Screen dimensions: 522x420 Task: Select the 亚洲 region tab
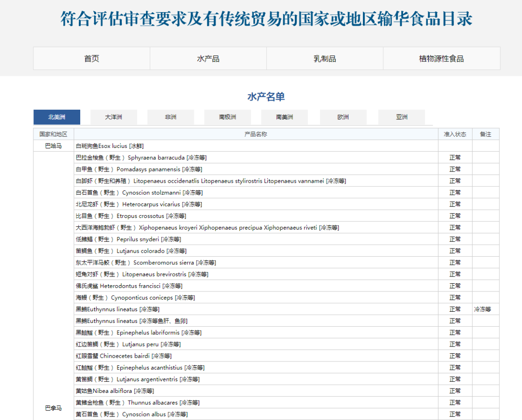[x=402, y=117]
